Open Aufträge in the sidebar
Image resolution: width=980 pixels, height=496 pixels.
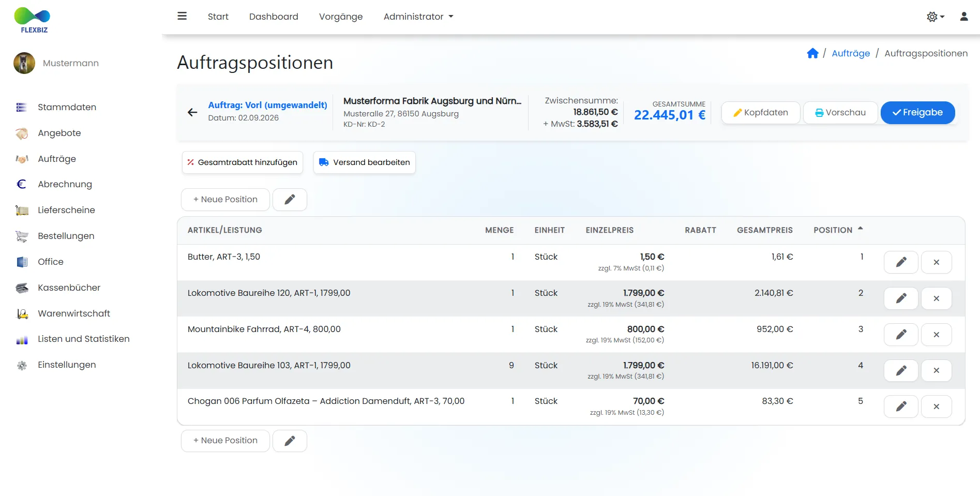(x=56, y=159)
